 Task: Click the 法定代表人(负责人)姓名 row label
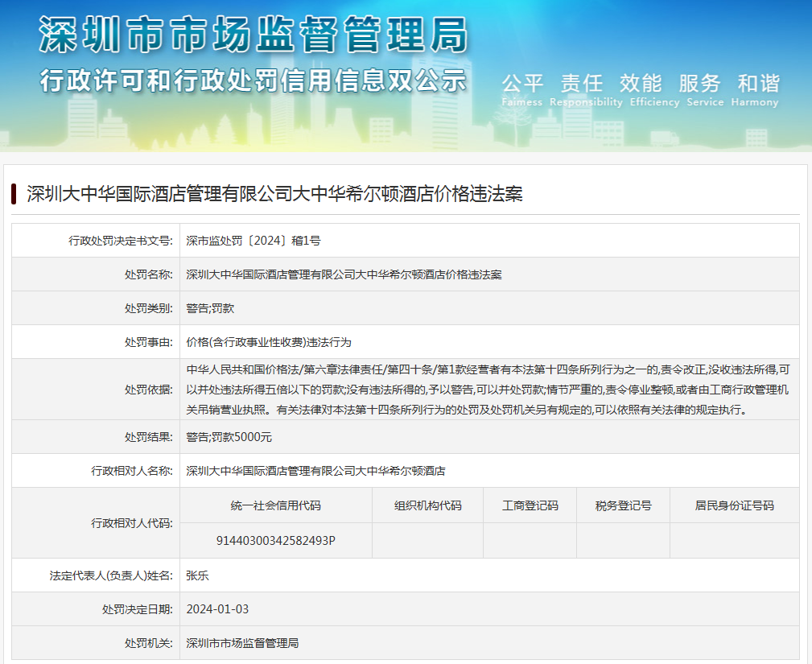click(x=111, y=575)
